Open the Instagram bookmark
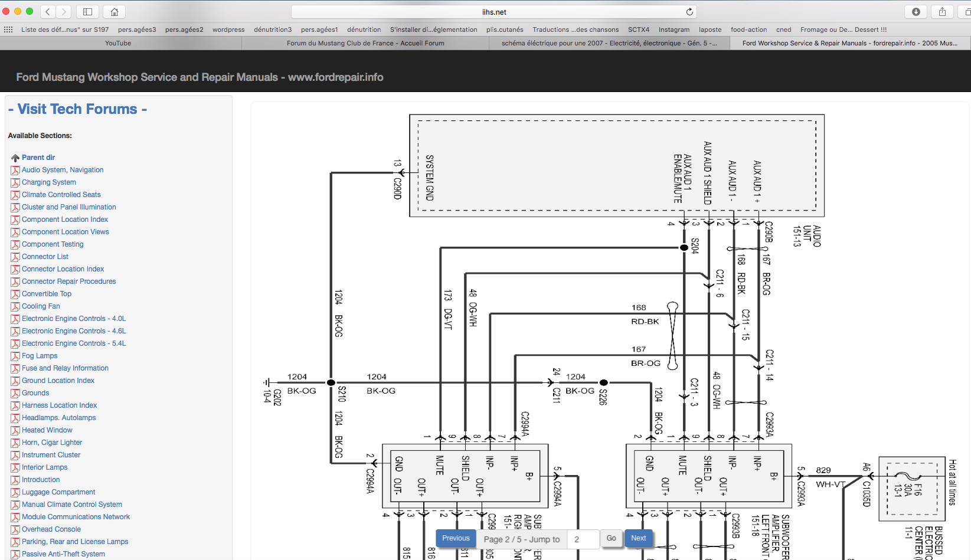Viewport: 971px width, 560px height. point(674,30)
